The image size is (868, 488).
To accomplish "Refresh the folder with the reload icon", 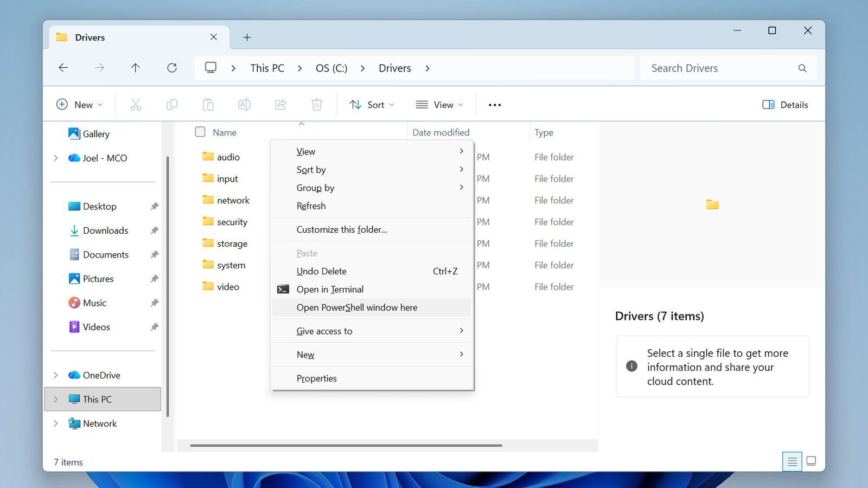I will (x=172, y=68).
